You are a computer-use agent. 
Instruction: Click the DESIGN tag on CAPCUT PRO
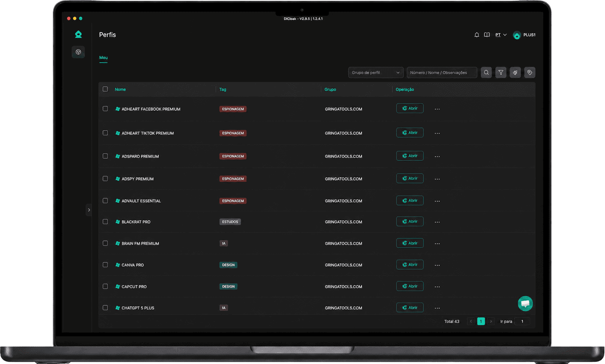(x=228, y=287)
